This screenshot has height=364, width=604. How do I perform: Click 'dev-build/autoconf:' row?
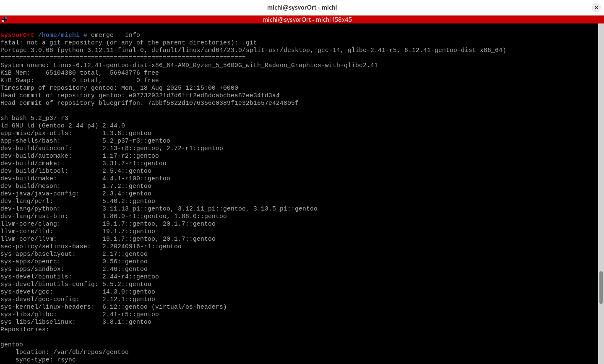point(112,148)
